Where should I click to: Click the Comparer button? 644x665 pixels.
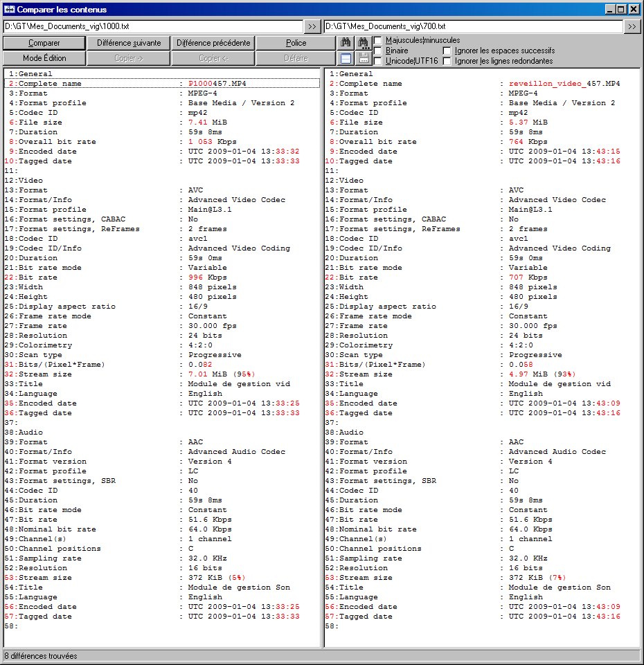coord(44,43)
